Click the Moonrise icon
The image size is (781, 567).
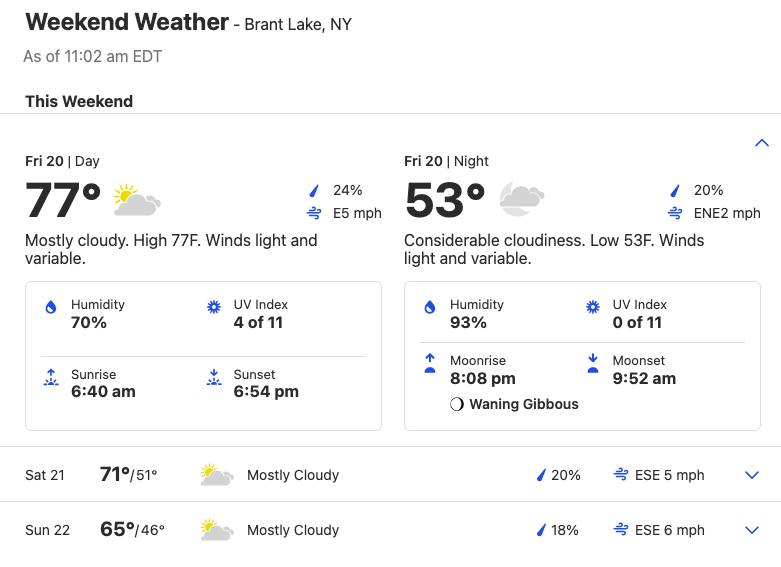(x=430, y=363)
